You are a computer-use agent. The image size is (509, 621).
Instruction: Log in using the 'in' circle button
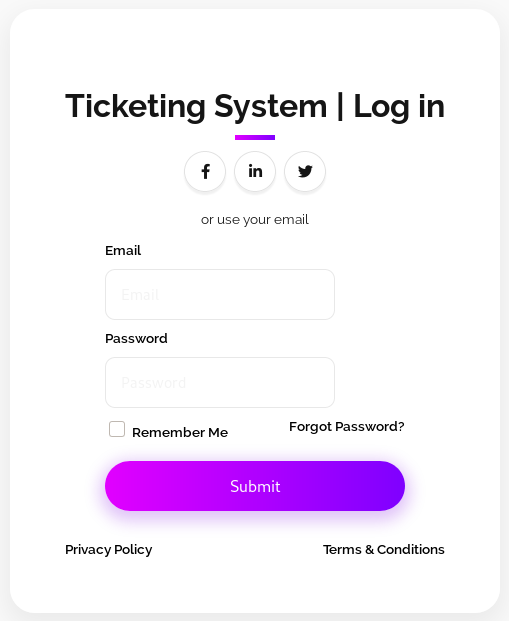[x=255, y=171]
